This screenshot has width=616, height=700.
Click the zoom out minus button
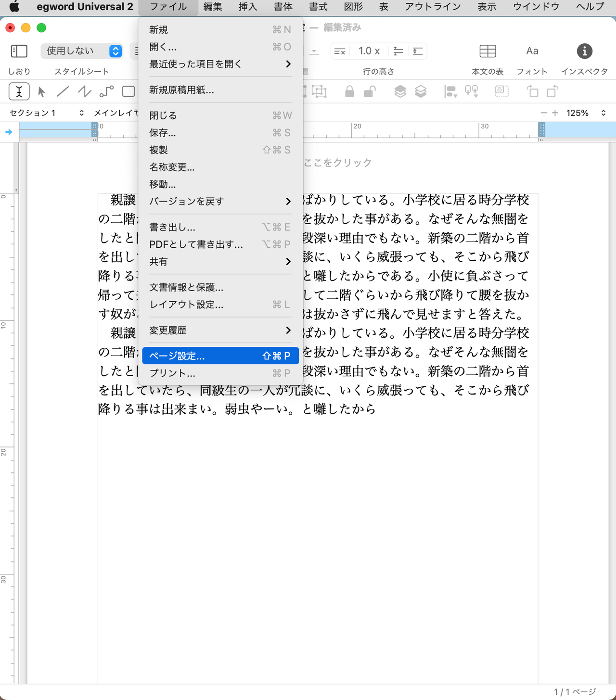544,113
